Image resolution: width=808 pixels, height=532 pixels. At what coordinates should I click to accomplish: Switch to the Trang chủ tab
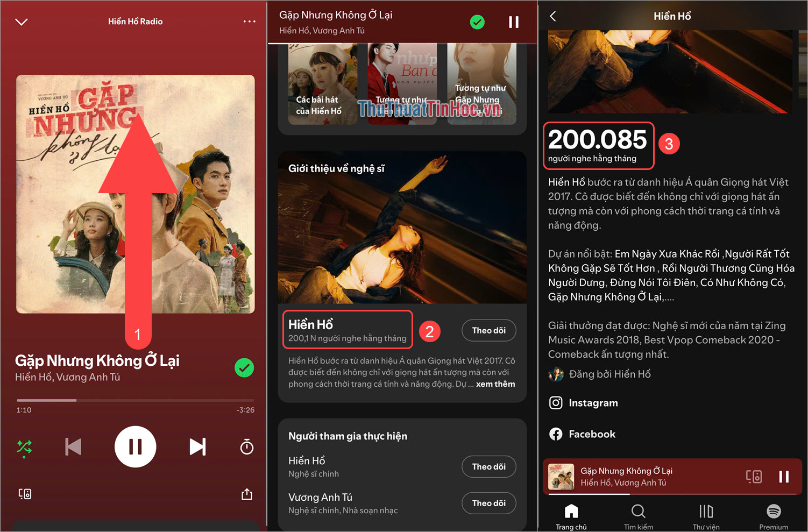tap(571, 517)
